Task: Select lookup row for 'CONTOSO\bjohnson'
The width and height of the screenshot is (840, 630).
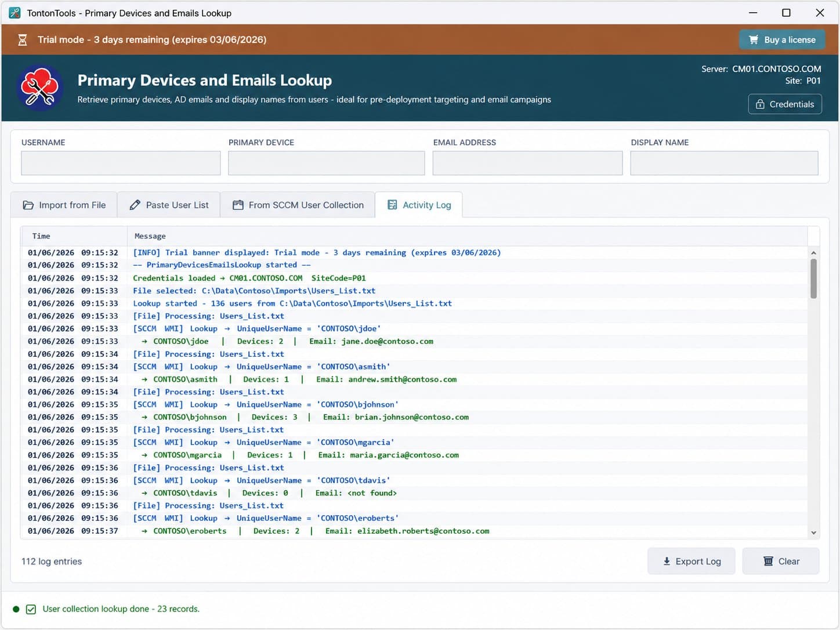Action: click(414, 405)
